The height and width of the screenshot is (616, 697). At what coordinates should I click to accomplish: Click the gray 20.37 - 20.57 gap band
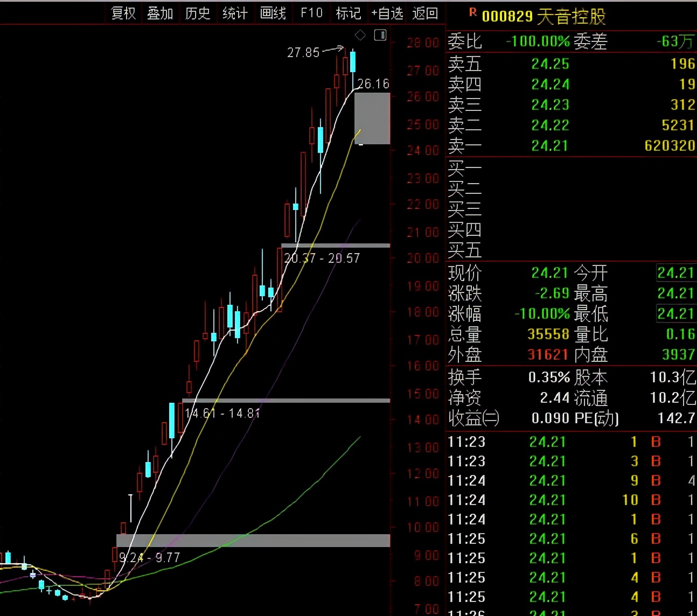coord(335,246)
